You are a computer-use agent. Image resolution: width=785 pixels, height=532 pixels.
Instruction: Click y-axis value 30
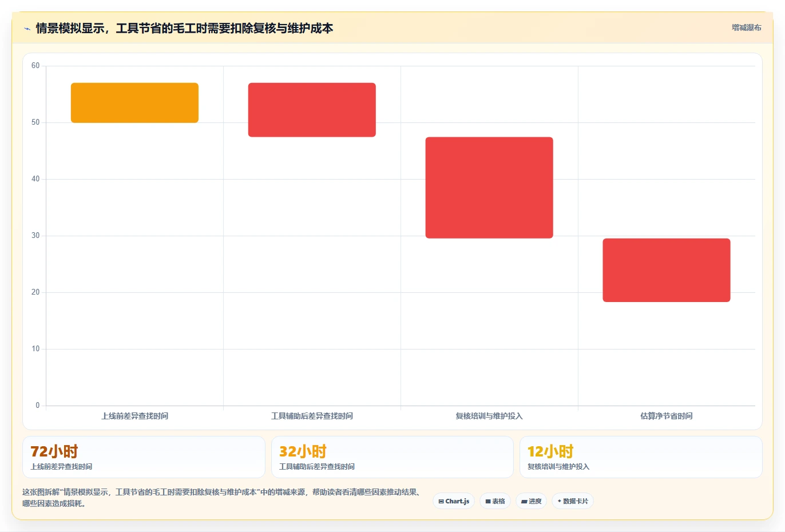pyautogui.click(x=35, y=236)
